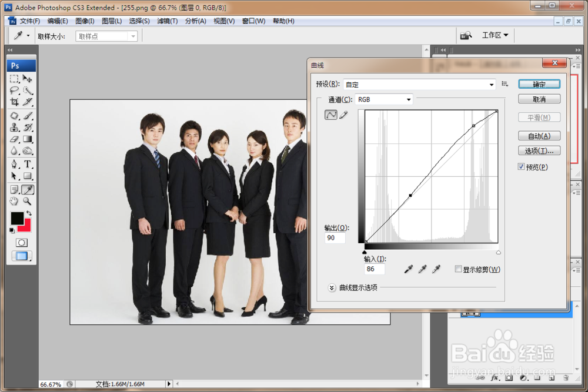Close the 曲线 dialog
588x392 pixels.
click(x=554, y=63)
